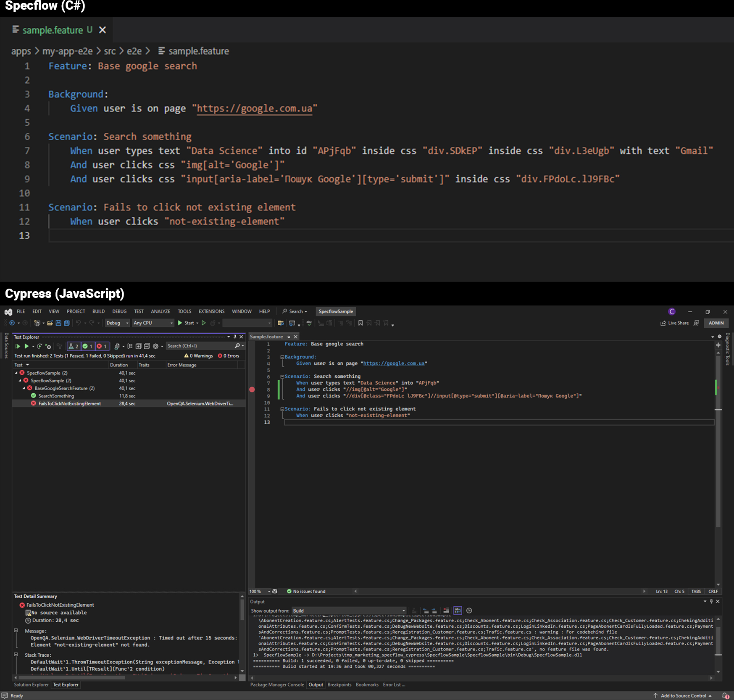Click Clear All icon in Output panel

(x=446, y=611)
